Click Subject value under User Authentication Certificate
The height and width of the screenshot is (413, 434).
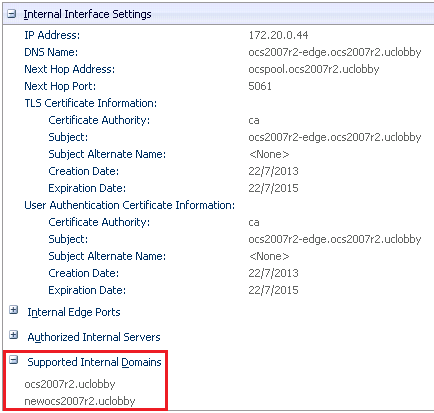[335, 239]
